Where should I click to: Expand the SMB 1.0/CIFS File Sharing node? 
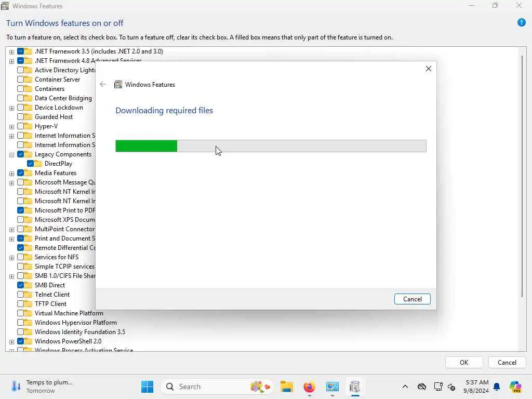(x=11, y=276)
